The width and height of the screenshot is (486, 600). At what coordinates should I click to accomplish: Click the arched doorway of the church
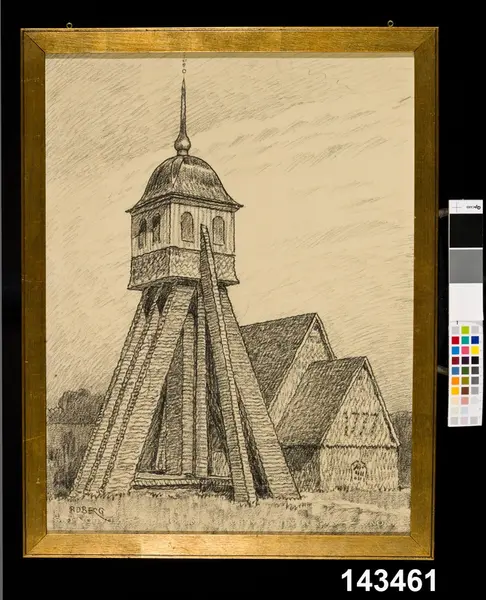tap(359, 471)
